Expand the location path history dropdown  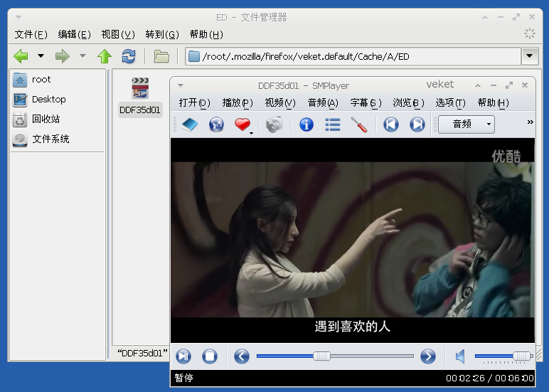[x=530, y=56]
